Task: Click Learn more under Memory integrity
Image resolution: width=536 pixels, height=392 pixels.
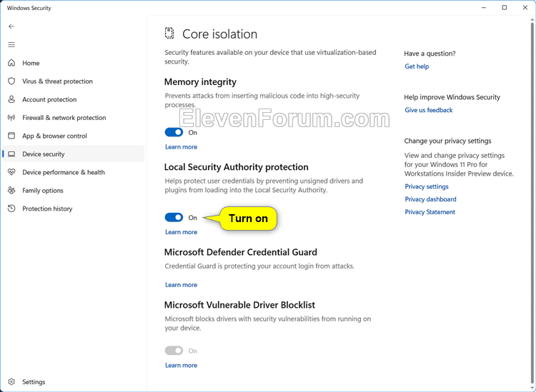Action: click(182, 147)
